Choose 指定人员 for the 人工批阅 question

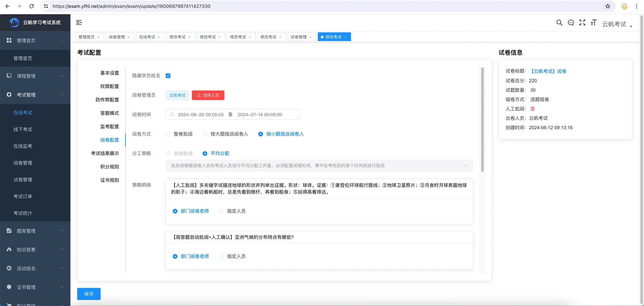(x=232, y=211)
